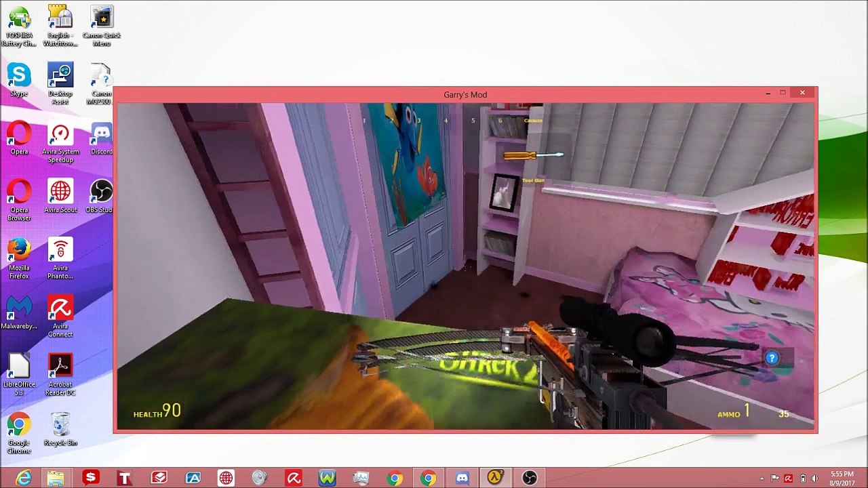The height and width of the screenshot is (488, 868).
Task: Click the AMMO counter in the HUD
Action: pyautogui.click(x=734, y=411)
